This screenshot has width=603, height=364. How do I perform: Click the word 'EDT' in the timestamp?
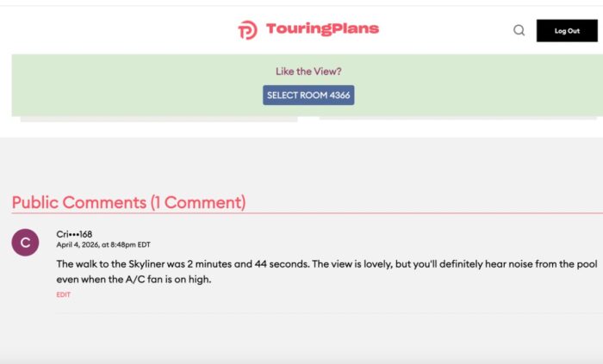(144, 244)
